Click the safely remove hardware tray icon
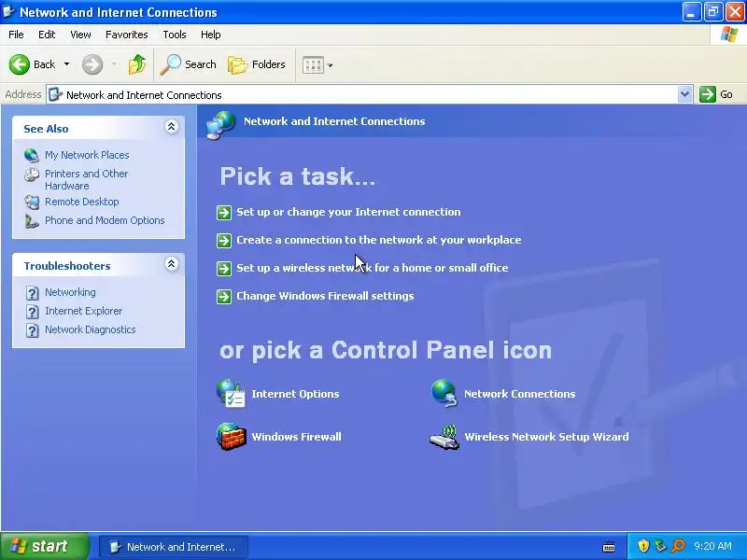 pyautogui.click(x=660, y=546)
